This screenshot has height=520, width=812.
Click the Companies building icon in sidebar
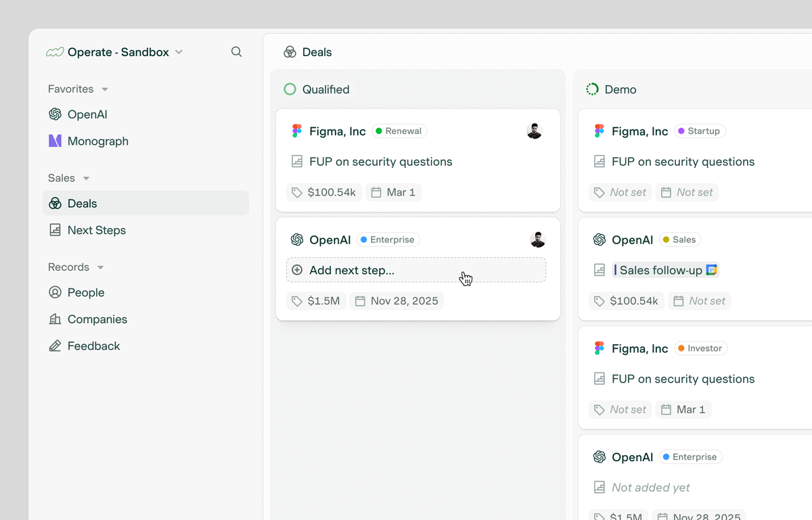(55, 319)
